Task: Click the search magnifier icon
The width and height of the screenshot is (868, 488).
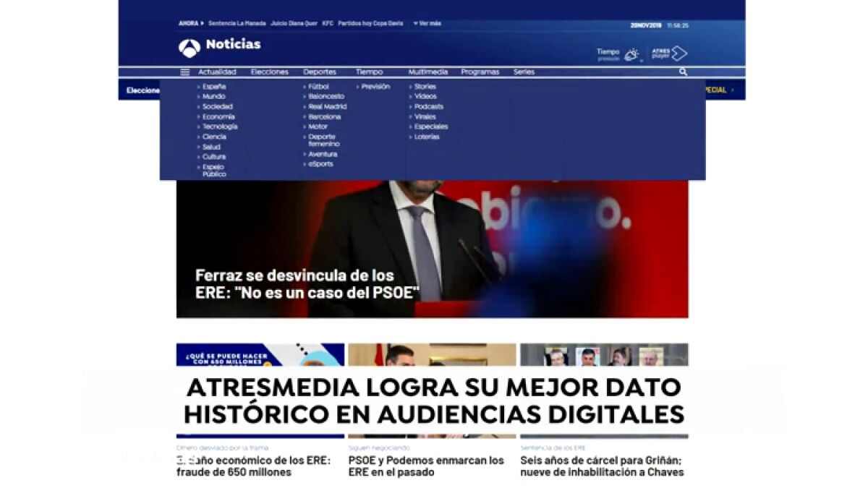Action: click(683, 72)
